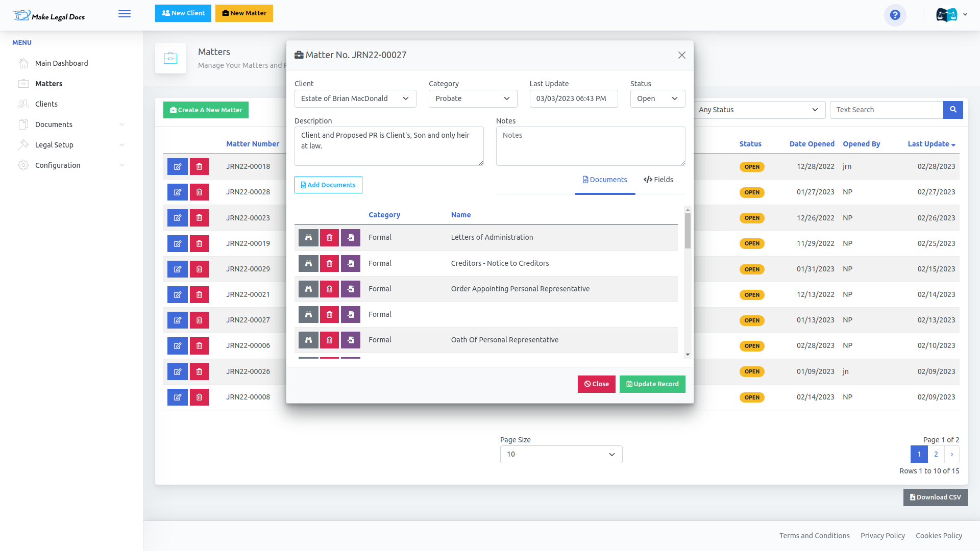980x551 pixels.
Task: Switch to the Fields tab
Action: click(x=658, y=180)
